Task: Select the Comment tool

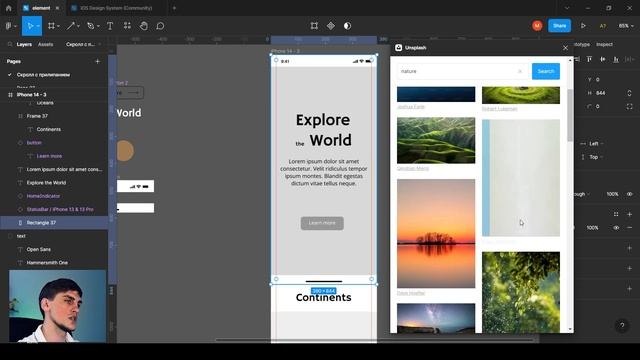Action: [x=160, y=26]
